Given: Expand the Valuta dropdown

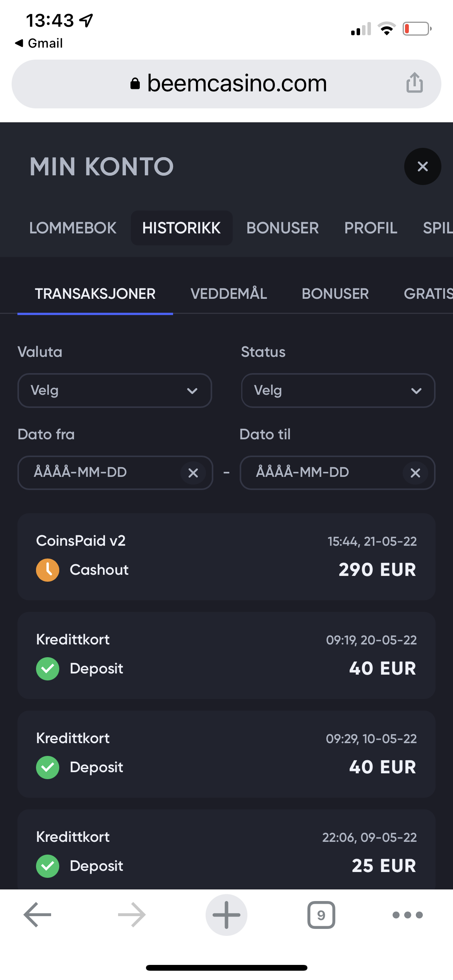Looking at the screenshot, I should point(115,390).
